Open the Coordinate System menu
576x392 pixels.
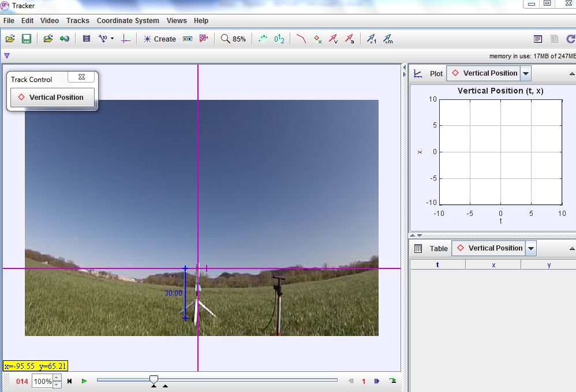pyautogui.click(x=128, y=20)
